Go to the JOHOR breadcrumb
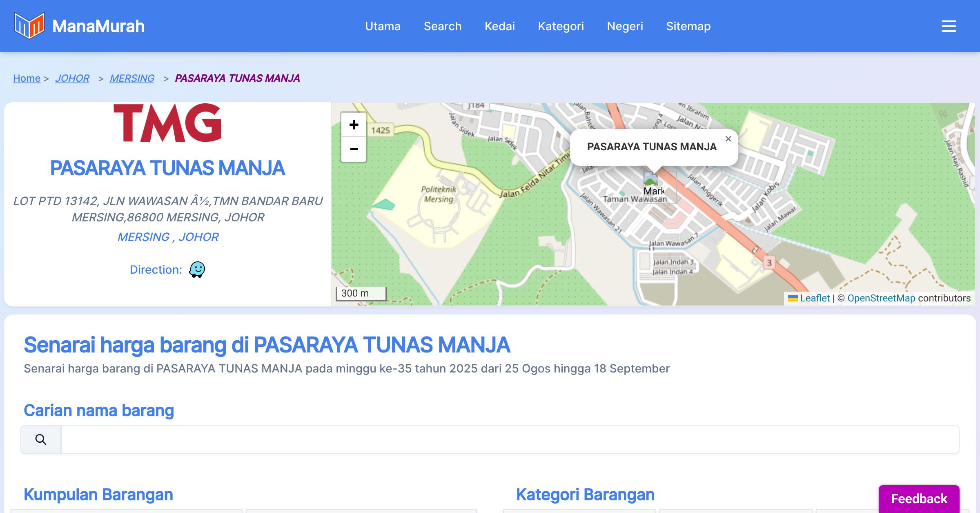The image size is (980, 513). coord(72,78)
